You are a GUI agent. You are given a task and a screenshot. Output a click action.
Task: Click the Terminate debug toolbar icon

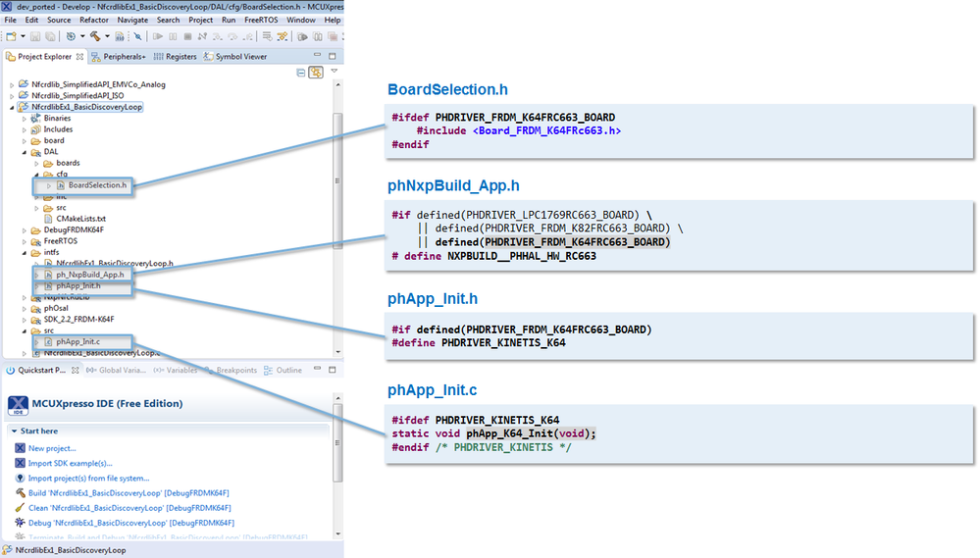point(187,37)
